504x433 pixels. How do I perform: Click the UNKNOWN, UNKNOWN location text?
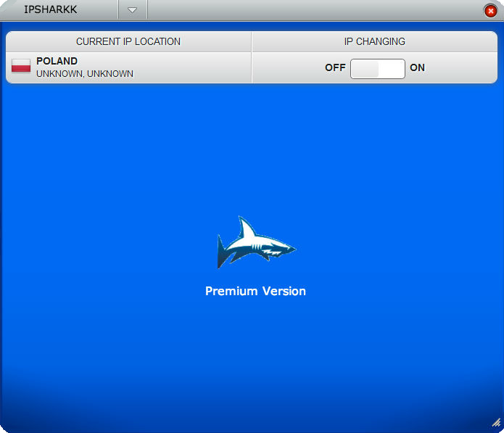tap(85, 73)
